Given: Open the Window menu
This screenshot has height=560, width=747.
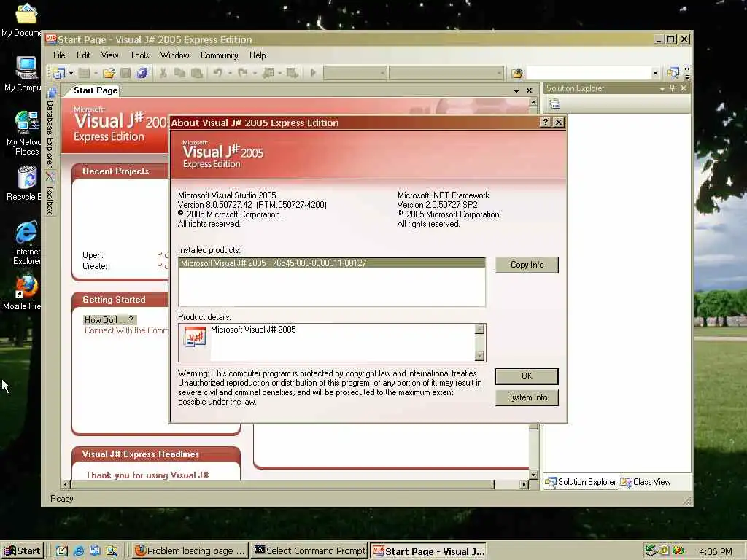Looking at the screenshot, I should [174, 55].
